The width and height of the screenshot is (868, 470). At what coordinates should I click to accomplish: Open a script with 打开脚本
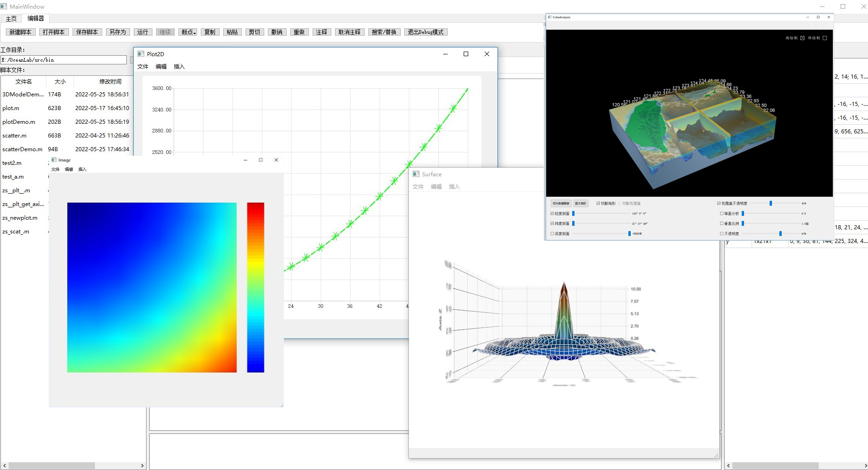click(54, 32)
